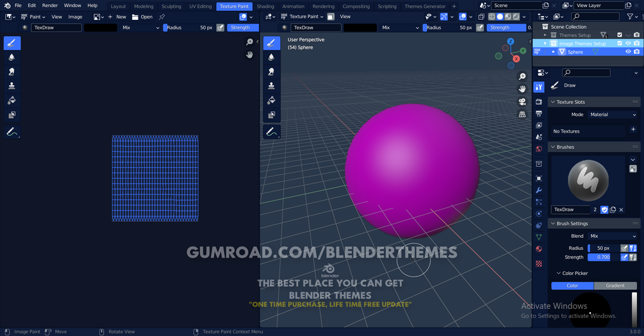This screenshot has width=644, height=336.
Task: Select the Soften tool in 3D viewport toolbar
Action: 272,58
